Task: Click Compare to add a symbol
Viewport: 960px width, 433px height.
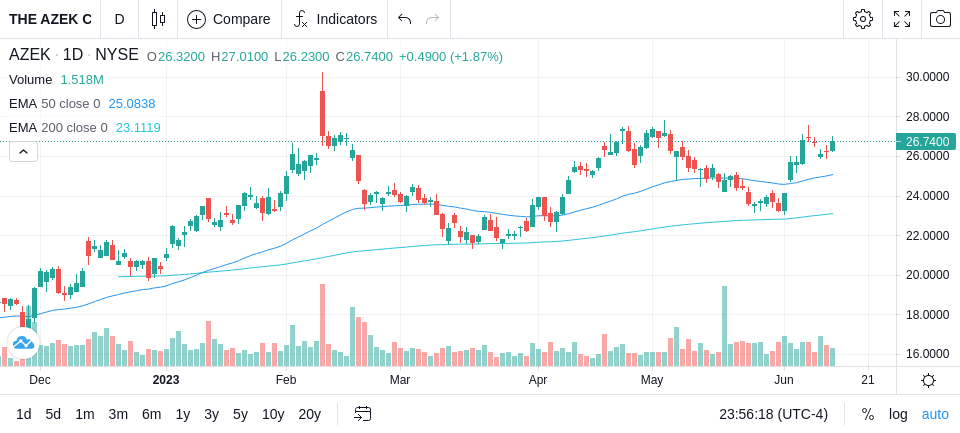Action: [x=229, y=19]
